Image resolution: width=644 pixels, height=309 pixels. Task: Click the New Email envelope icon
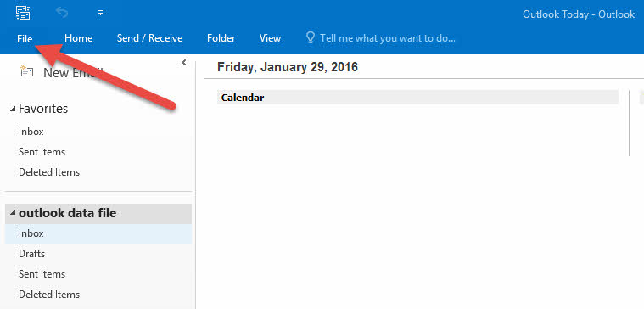pos(26,71)
